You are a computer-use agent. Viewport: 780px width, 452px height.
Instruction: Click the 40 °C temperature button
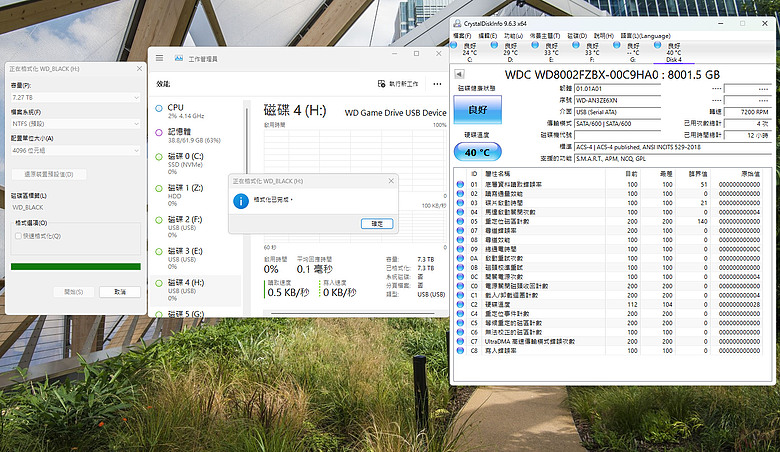pyautogui.click(x=478, y=152)
